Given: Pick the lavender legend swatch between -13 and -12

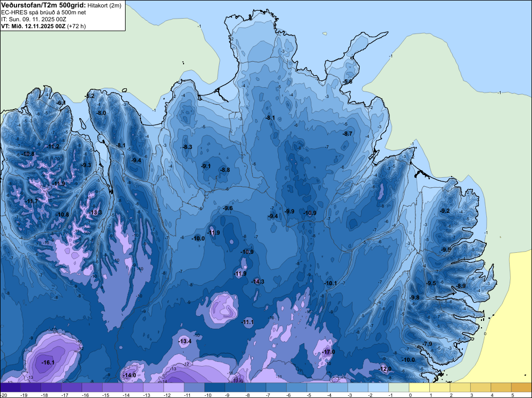Looking at the screenshot, I should pyautogui.click(x=153, y=387).
